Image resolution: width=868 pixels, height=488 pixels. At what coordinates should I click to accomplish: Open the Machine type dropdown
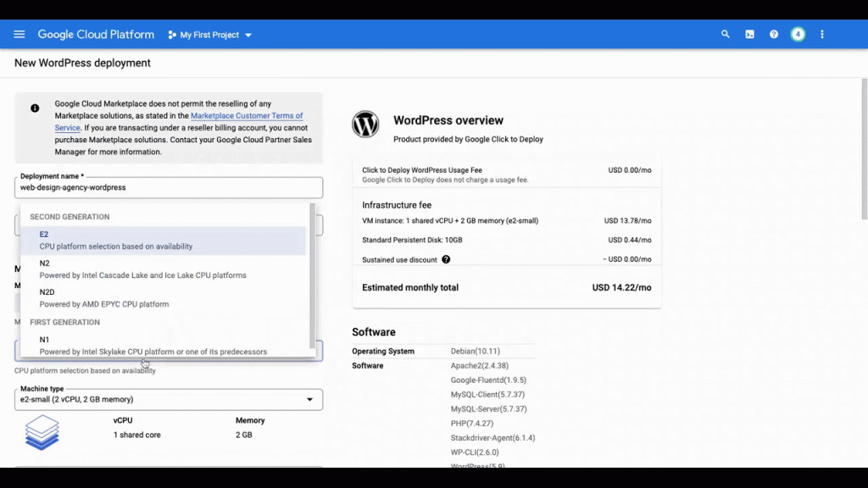tap(169, 399)
